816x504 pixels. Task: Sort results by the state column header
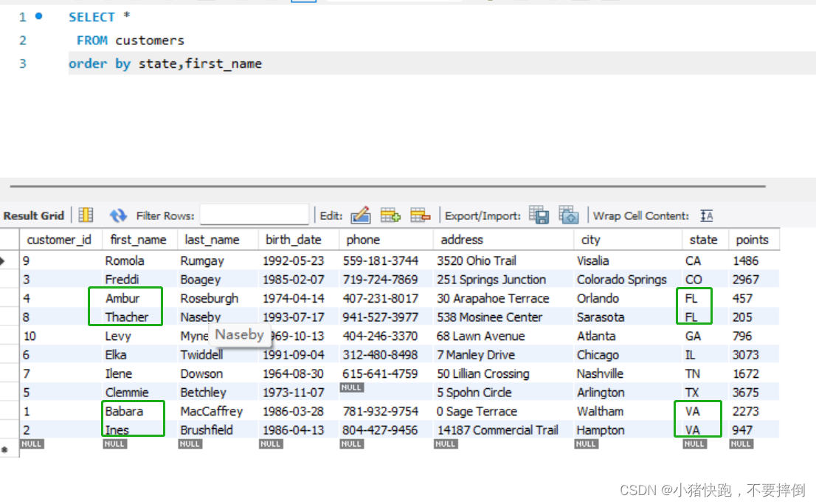(703, 239)
